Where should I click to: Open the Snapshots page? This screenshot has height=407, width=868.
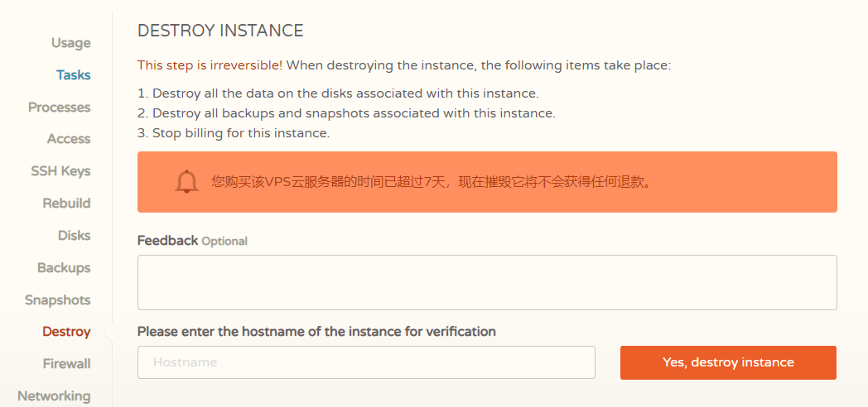57,300
